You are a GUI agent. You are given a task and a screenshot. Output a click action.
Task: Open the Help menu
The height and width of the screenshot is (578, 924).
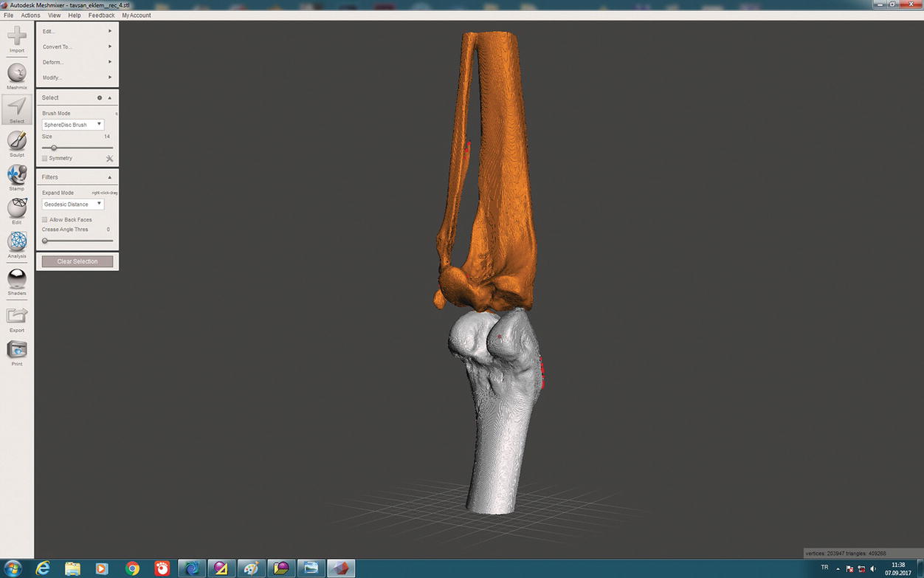tap(75, 15)
